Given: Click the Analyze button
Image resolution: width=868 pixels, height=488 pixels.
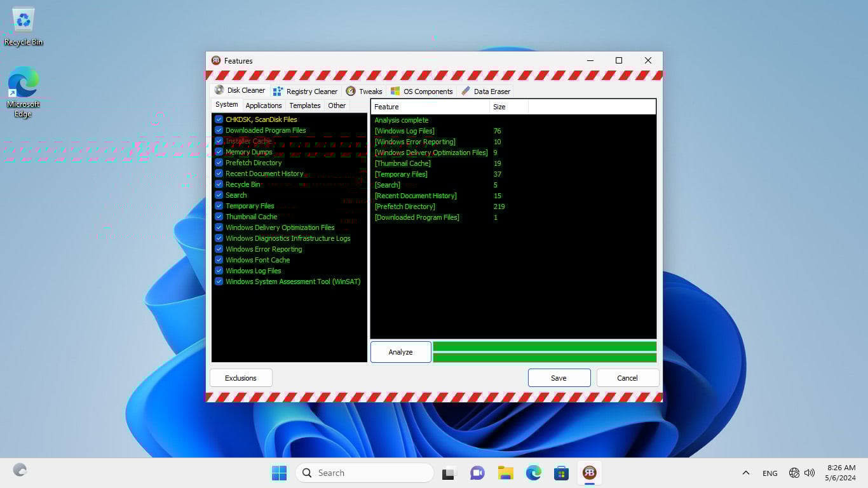Looking at the screenshot, I should click(x=400, y=352).
